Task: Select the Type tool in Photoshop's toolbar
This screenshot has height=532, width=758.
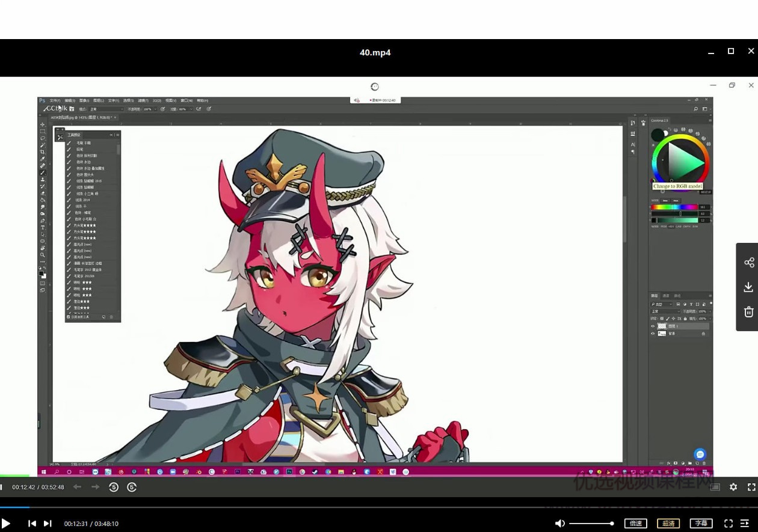Action: [43, 228]
